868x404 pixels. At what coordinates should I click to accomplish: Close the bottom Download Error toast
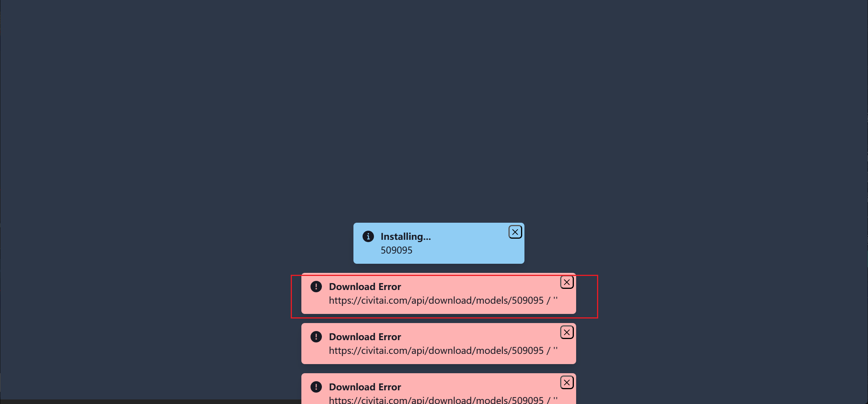pyautogui.click(x=567, y=382)
